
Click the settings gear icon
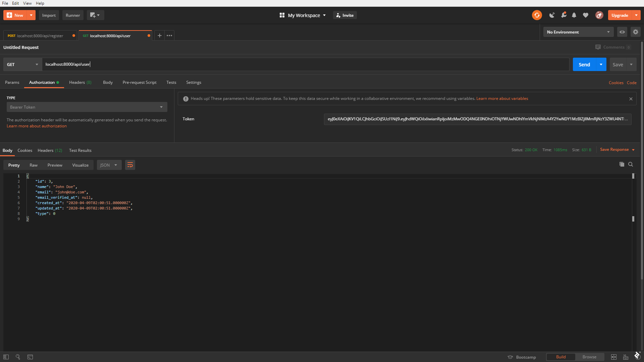636,32
